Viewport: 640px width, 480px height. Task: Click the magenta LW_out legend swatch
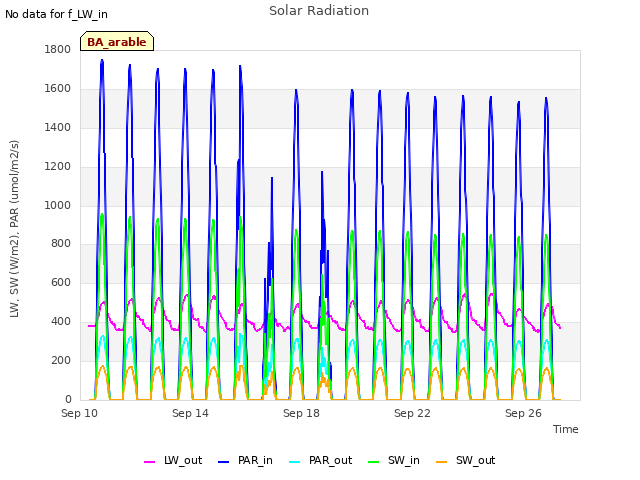click(149, 462)
